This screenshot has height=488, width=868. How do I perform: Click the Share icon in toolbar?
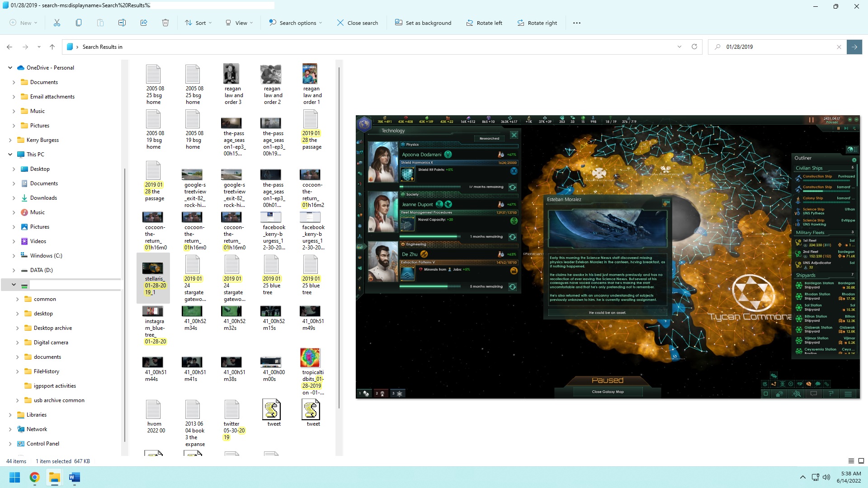(144, 23)
